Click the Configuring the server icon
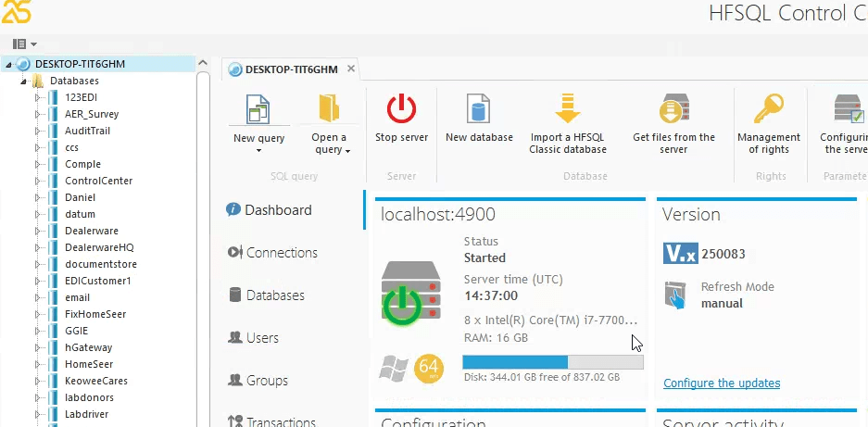Viewport: 868px width, 427px height. pos(848,110)
